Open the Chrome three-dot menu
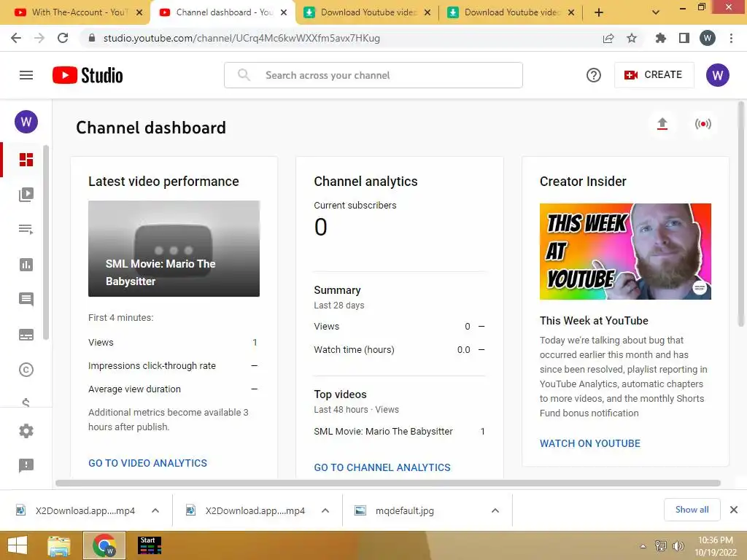 click(x=731, y=38)
